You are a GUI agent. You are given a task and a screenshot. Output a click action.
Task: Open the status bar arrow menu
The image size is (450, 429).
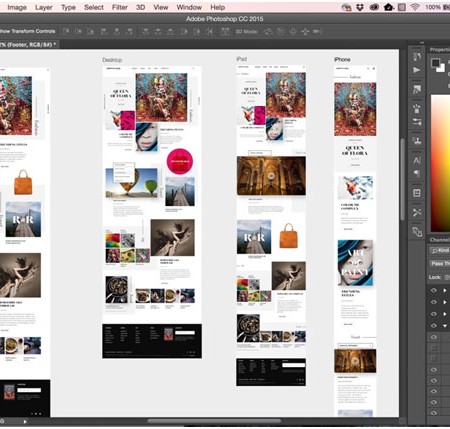25,422
